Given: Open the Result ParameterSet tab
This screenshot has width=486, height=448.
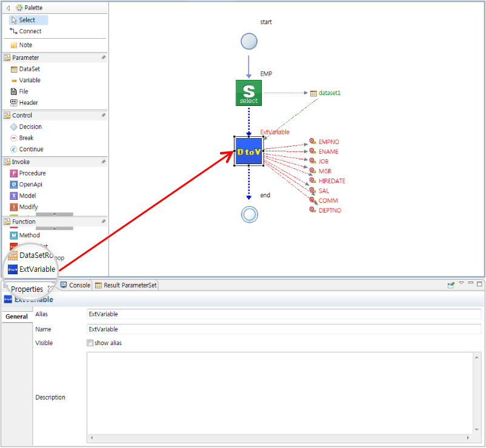Looking at the screenshot, I should (130, 285).
